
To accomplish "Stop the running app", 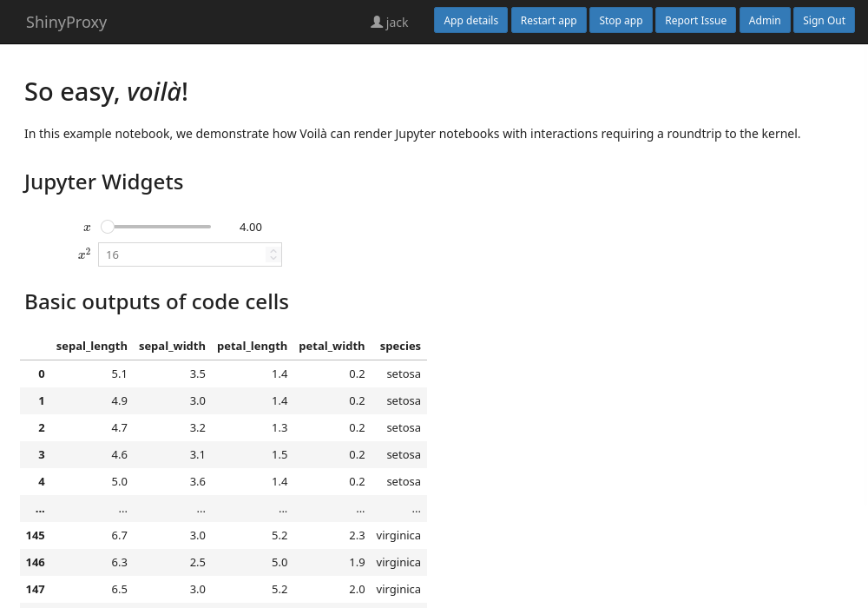I will pos(621,21).
